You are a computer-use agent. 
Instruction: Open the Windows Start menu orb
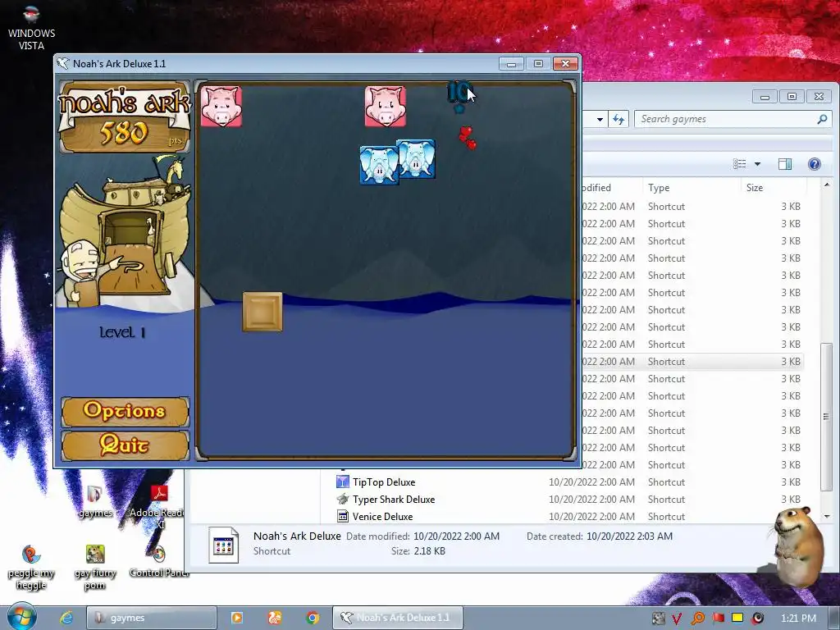pyautogui.click(x=21, y=617)
